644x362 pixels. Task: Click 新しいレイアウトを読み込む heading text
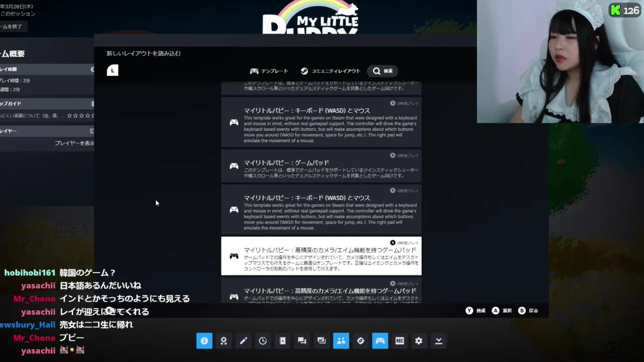pos(143,53)
